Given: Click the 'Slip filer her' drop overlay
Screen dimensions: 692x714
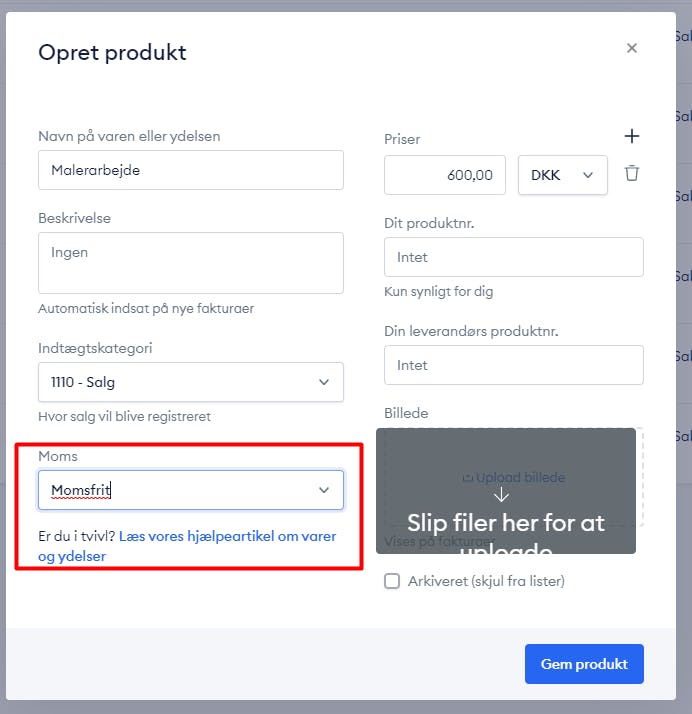Looking at the screenshot, I should coord(506,491).
